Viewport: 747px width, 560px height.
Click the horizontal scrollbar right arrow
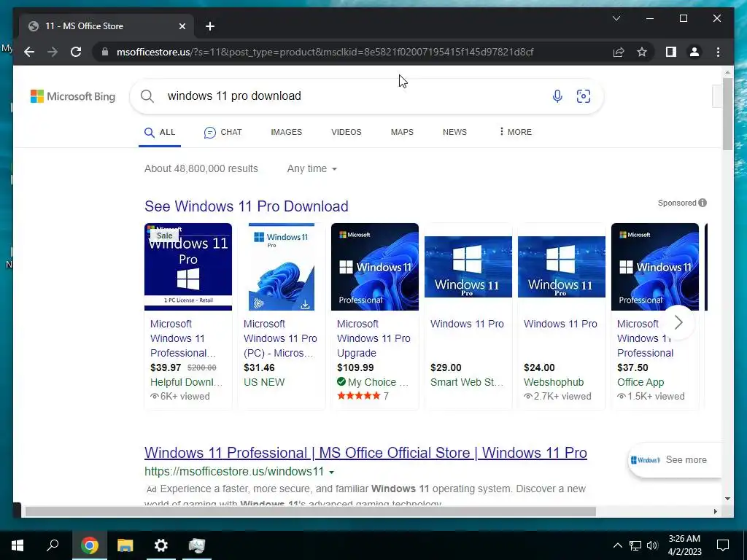[x=715, y=511]
